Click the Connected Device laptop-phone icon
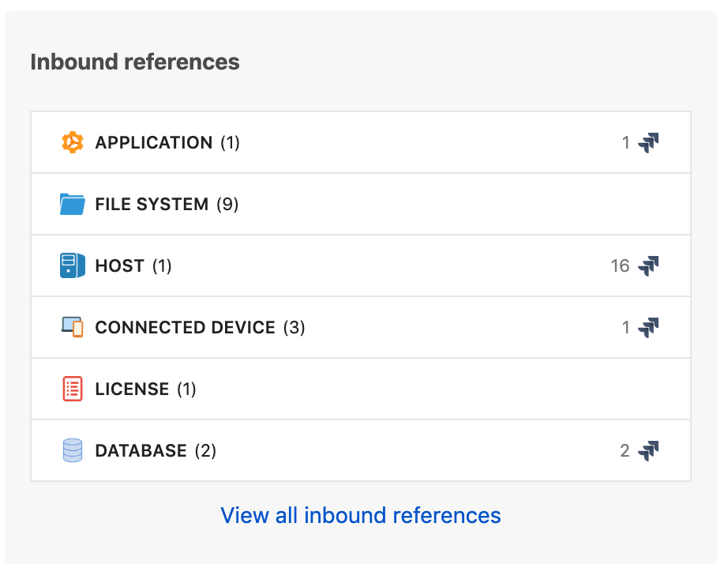This screenshot has width=728, height=572. (x=73, y=327)
